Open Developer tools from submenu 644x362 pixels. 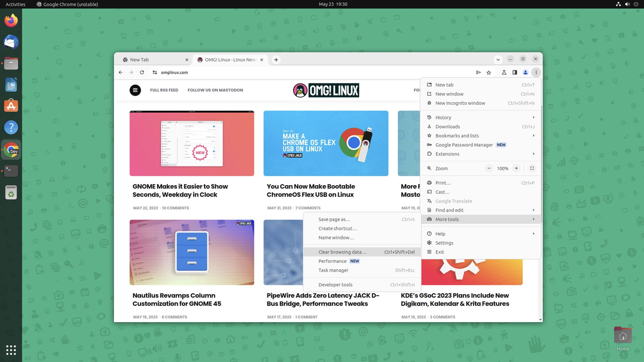[x=362, y=285]
